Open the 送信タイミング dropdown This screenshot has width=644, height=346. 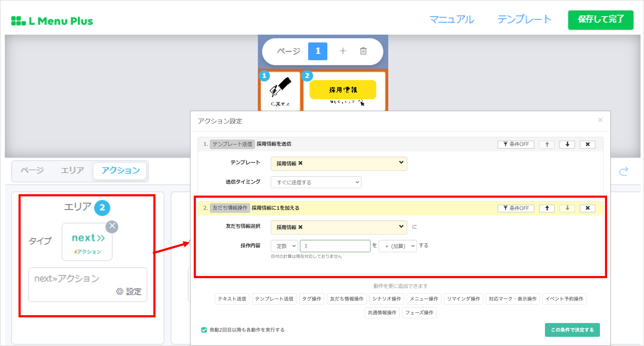click(x=316, y=182)
